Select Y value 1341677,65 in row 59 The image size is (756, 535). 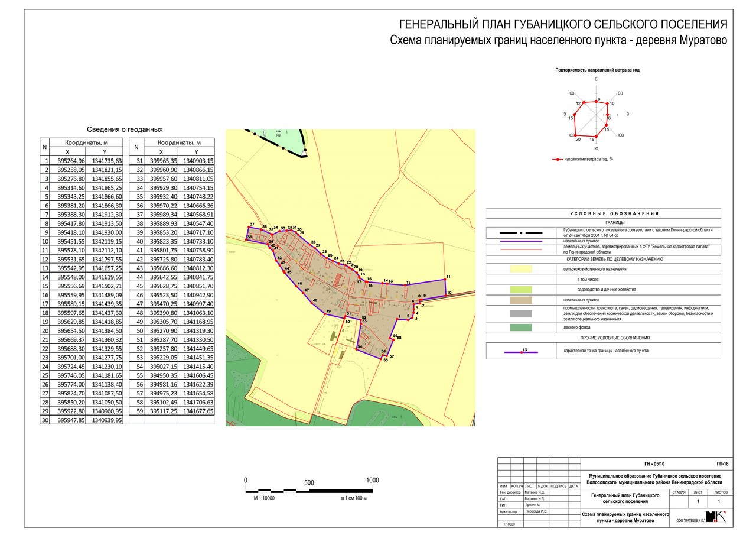(198, 410)
